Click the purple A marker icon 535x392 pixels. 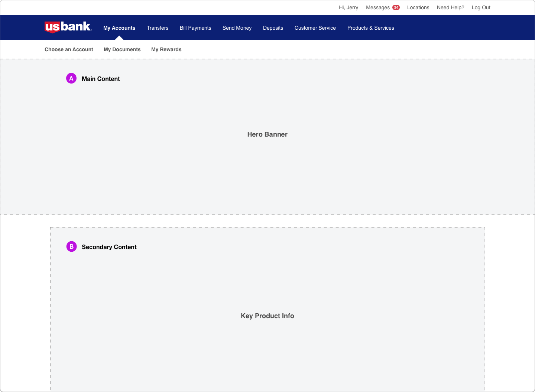71,78
